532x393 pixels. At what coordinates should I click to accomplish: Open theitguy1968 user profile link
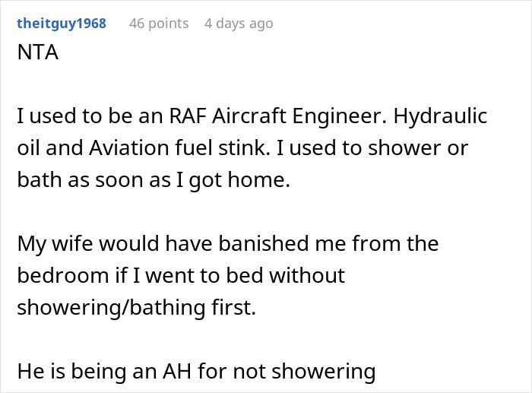(x=61, y=24)
